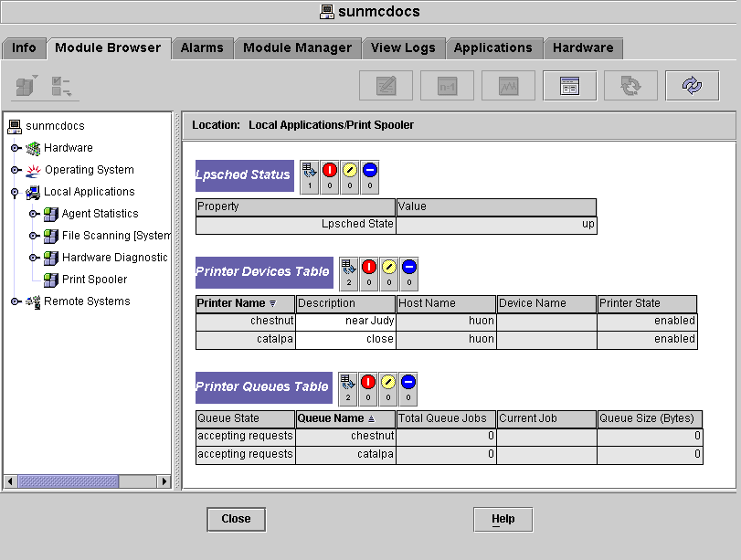Switch to the Applications tab
Viewport: 741px width, 560px height.
(x=492, y=48)
